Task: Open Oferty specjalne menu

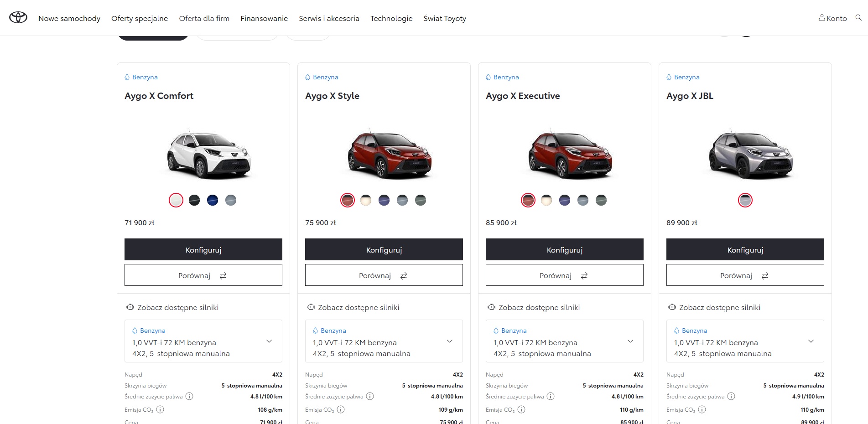Action: pos(140,18)
